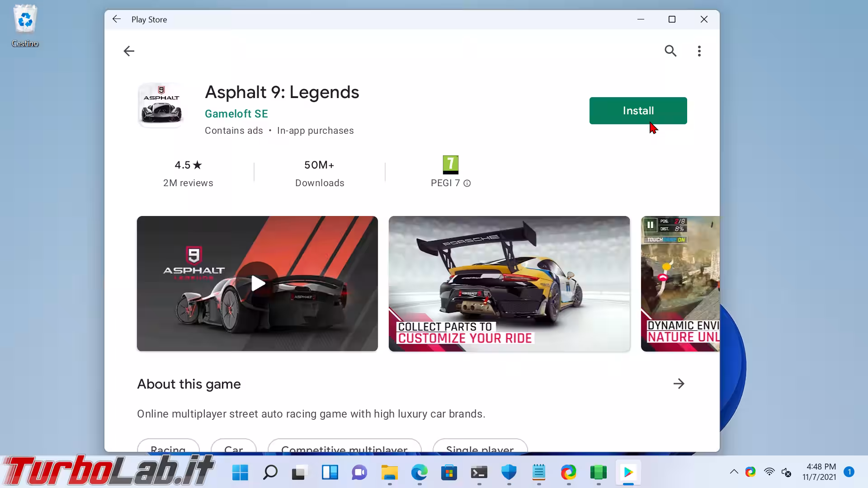
Task: Go back with the in-app arrow
Action: tap(129, 51)
